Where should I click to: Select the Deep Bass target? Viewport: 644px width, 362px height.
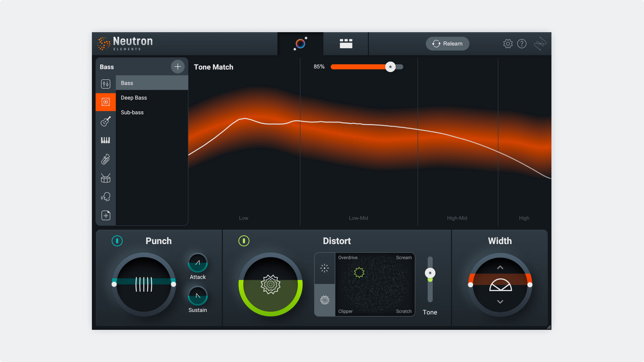(134, 98)
